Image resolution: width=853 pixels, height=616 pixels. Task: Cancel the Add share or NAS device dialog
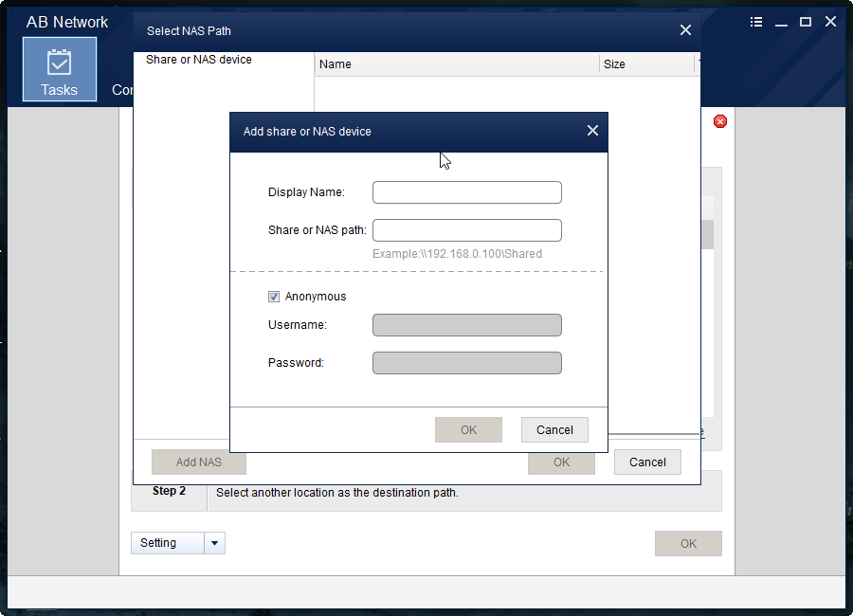[554, 429]
